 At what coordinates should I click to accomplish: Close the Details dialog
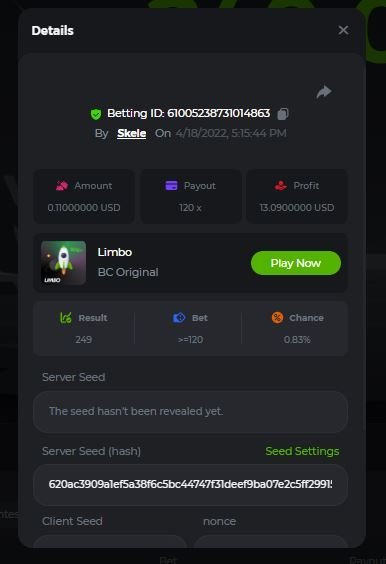point(343,30)
